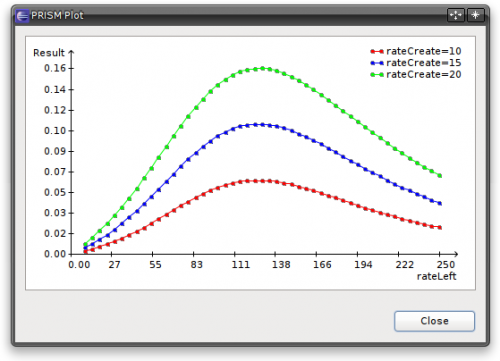Click the 0.03 y-axis tick label

tap(55, 213)
